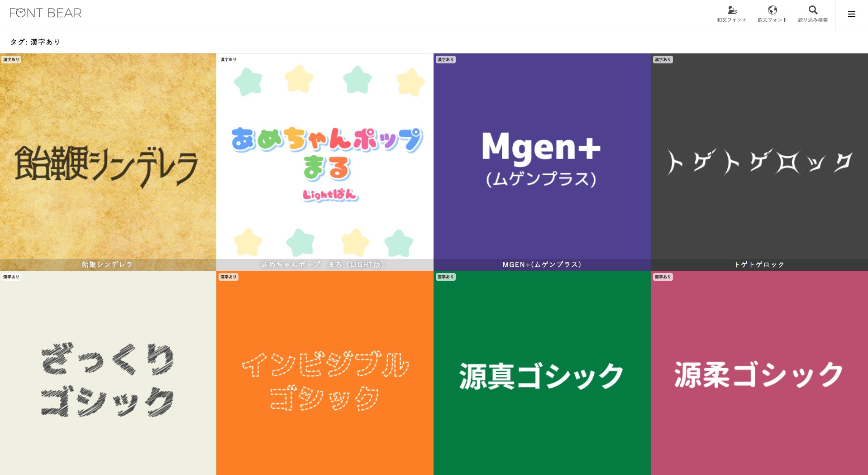
Task: Click the 漢字あり tag on 源柔ゴシック card
Action: [x=663, y=277]
